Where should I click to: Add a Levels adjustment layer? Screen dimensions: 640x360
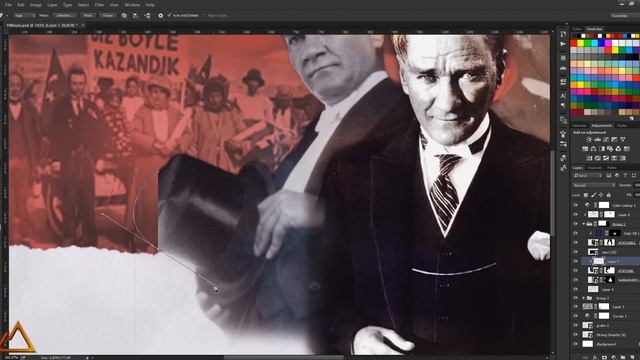(598, 140)
